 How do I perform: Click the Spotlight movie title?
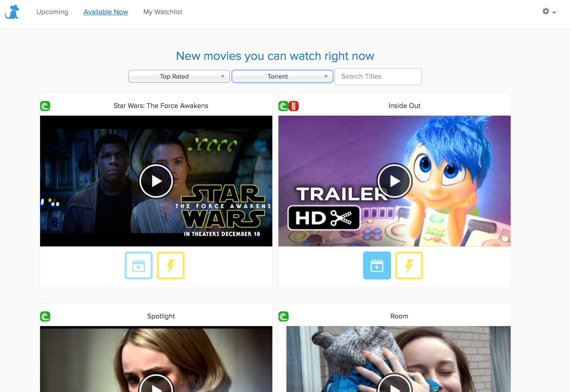(161, 316)
